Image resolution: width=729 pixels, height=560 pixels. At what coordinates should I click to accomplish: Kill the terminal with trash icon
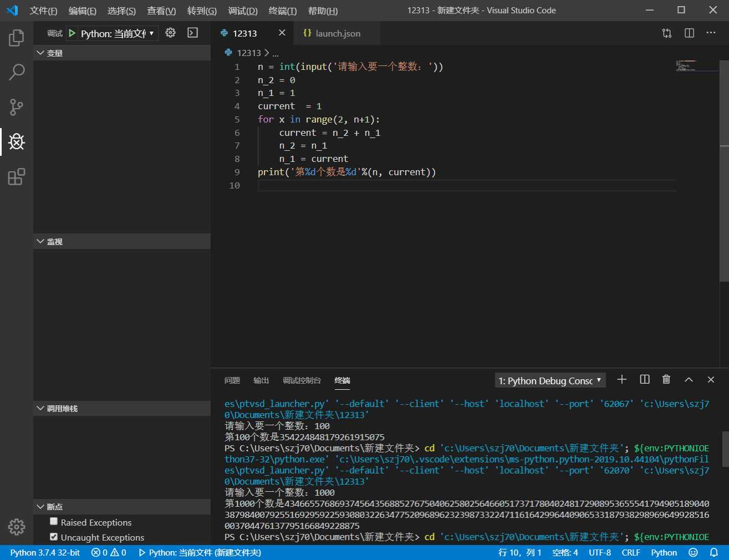(666, 380)
